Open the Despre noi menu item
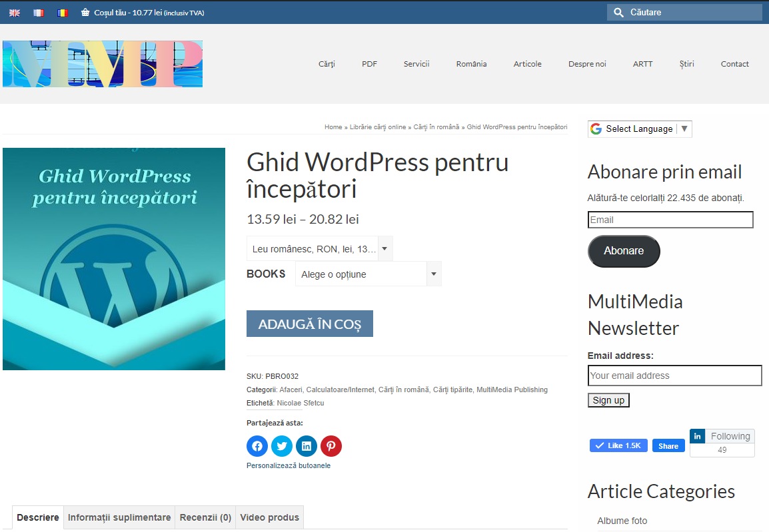The image size is (769, 532). coord(587,64)
